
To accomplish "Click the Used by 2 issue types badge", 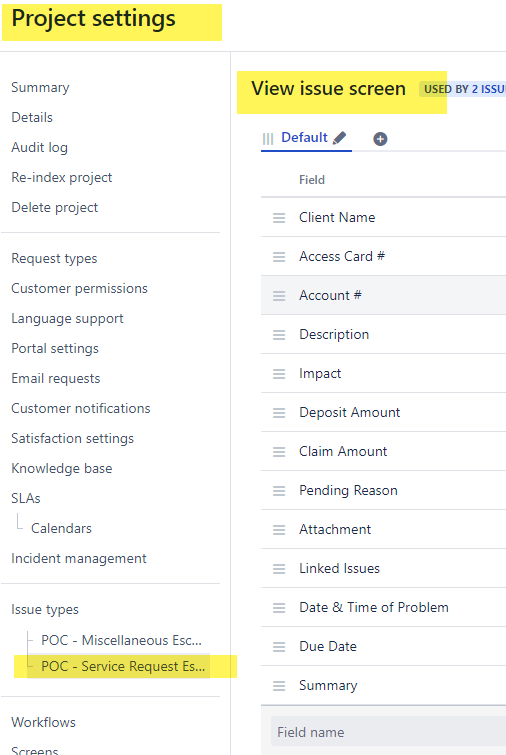I will click(463, 89).
